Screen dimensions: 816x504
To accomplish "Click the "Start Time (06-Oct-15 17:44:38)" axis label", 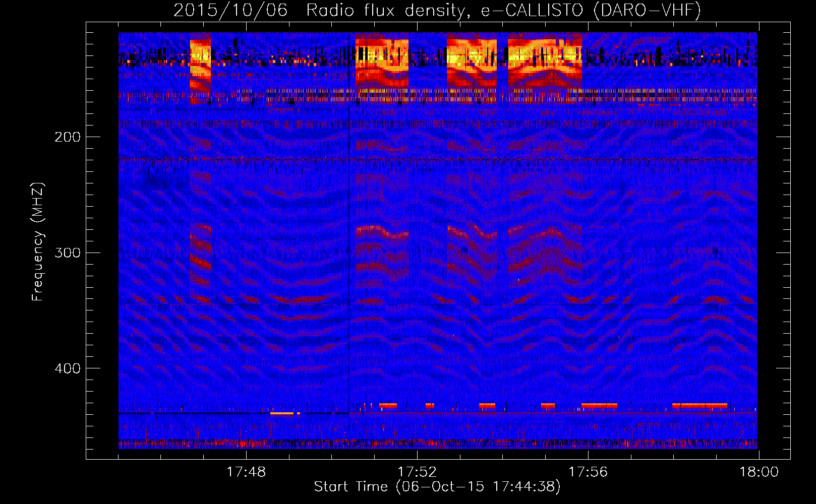I will click(x=437, y=487).
